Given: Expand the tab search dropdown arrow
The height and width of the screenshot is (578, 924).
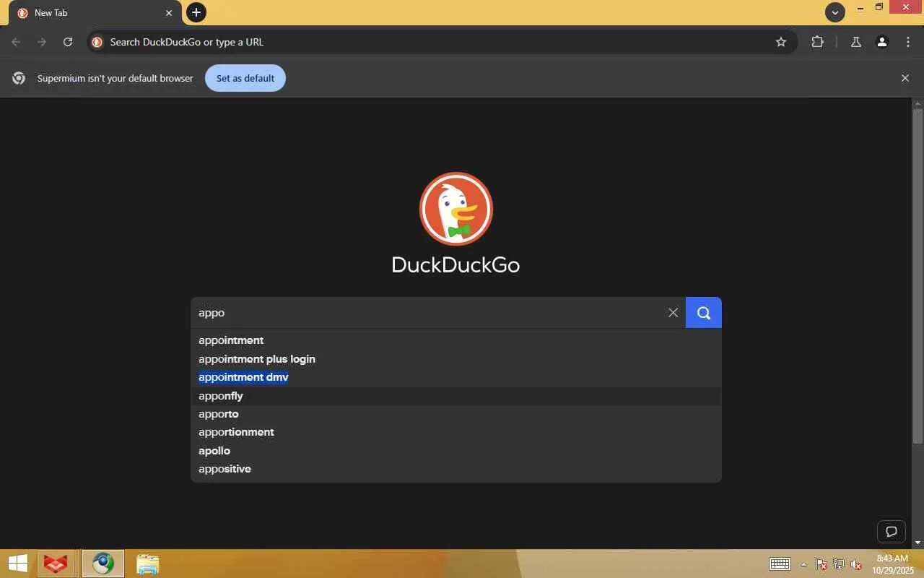Looking at the screenshot, I should click(x=835, y=12).
